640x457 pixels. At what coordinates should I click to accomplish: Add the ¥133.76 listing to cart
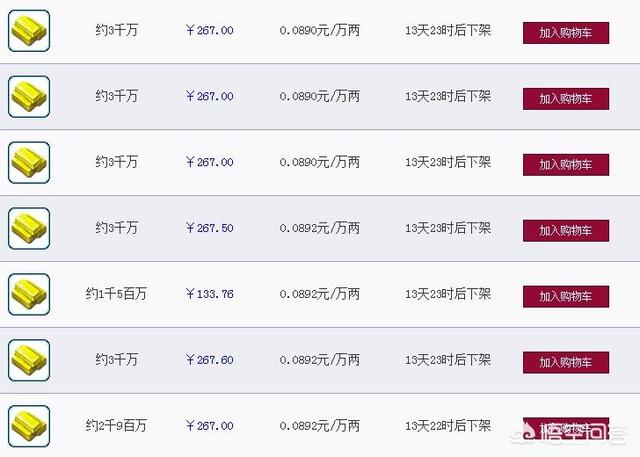click(565, 296)
